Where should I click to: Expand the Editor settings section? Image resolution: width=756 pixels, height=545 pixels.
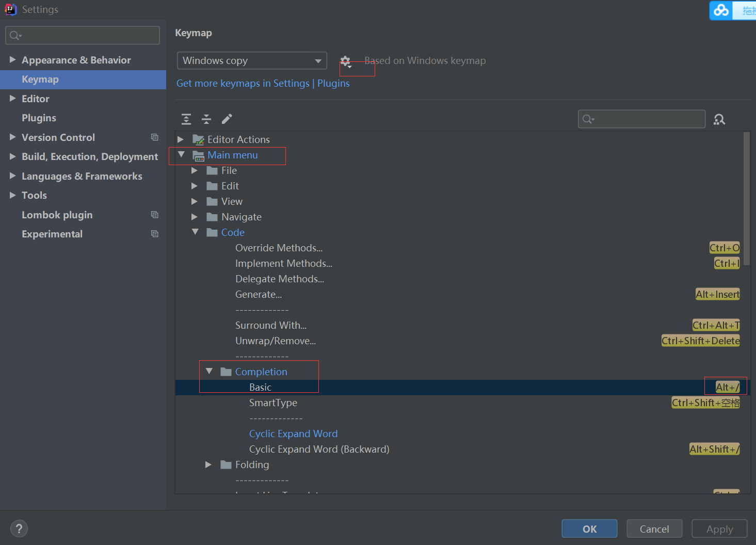point(13,99)
